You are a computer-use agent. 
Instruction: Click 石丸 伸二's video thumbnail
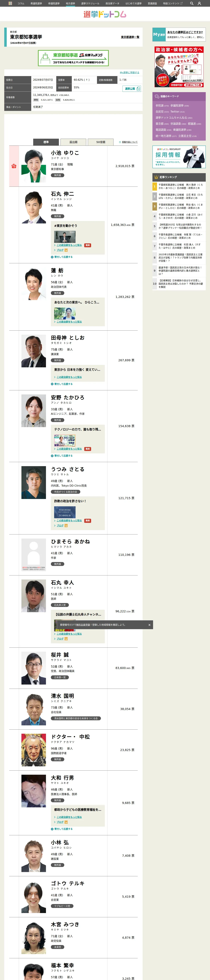coord(64,237)
